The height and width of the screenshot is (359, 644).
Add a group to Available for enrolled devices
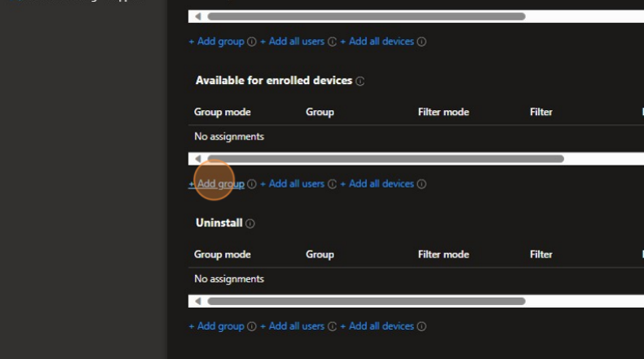217,184
